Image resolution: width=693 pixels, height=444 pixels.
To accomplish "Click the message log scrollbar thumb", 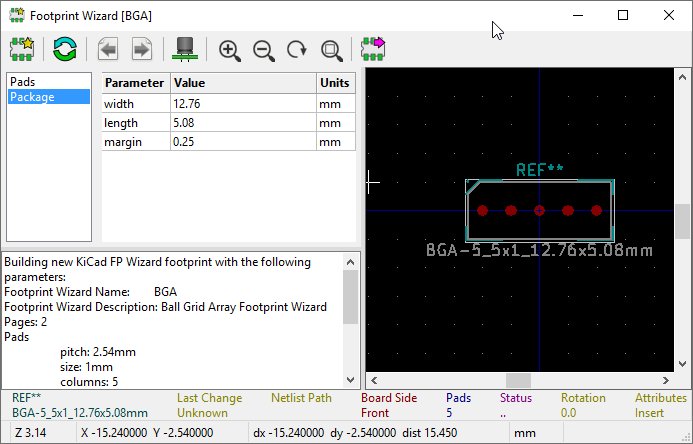I will point(350,297).
